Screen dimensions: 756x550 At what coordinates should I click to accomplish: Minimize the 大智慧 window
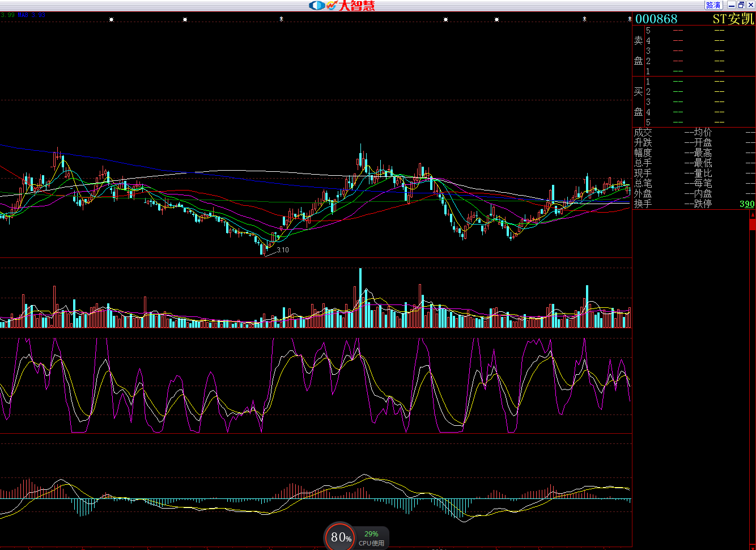point(732,5)
